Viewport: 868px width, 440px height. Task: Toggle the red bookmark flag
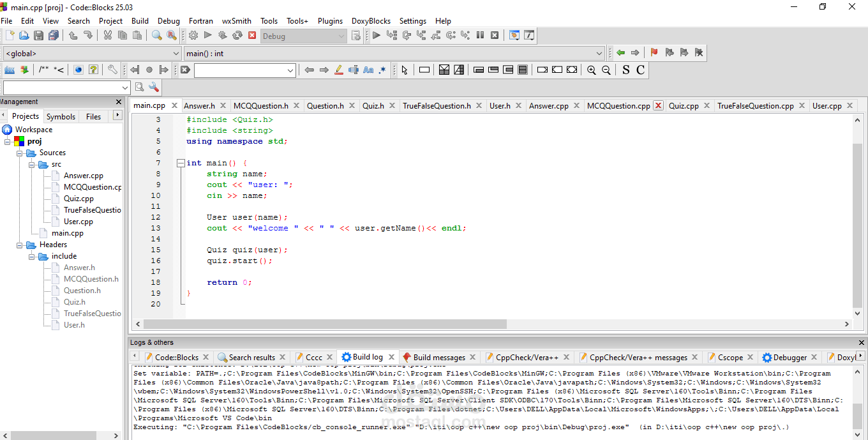coord(654,53)
